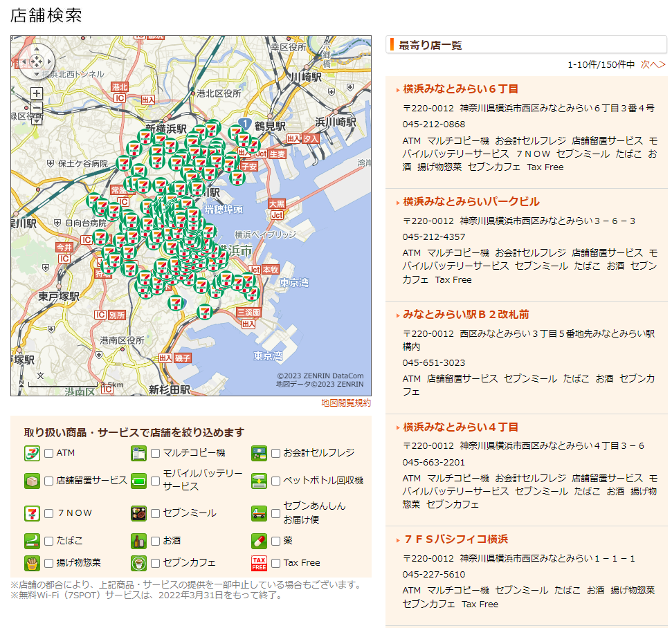Click the セブンカフェ coffee cup icon

pos(138,563)
